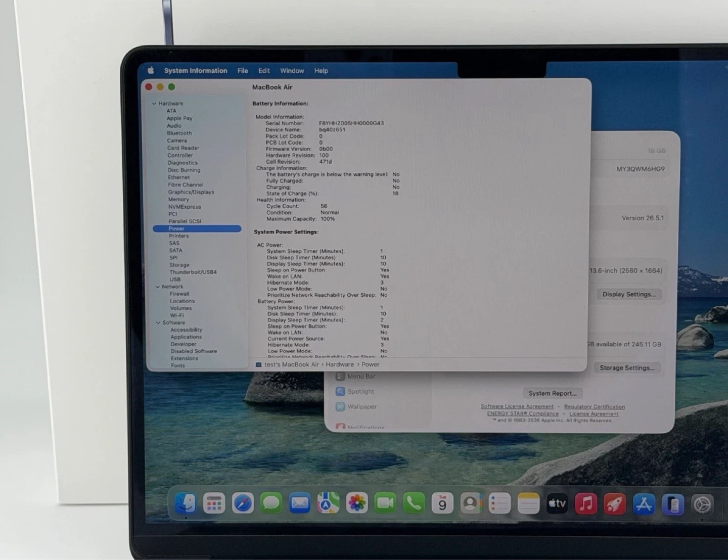Open the Edit menu
Screen dimensions: 728x560
(264, 71)
